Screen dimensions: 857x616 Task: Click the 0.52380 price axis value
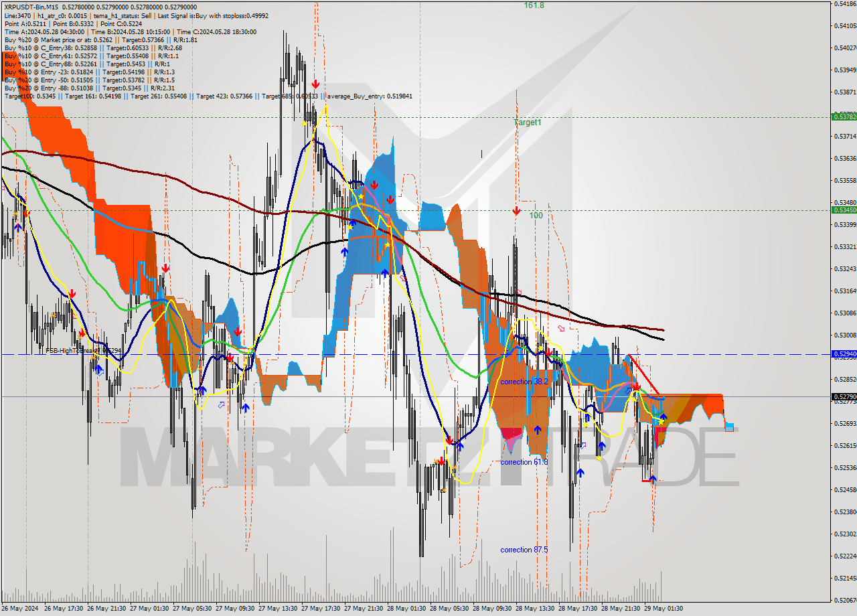tap(844, 512)
